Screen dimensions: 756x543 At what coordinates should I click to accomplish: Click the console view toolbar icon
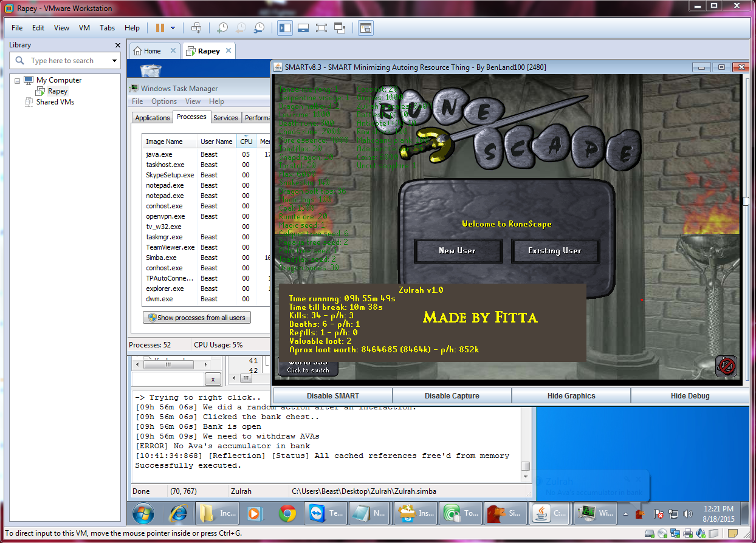[x=365, y=28]
